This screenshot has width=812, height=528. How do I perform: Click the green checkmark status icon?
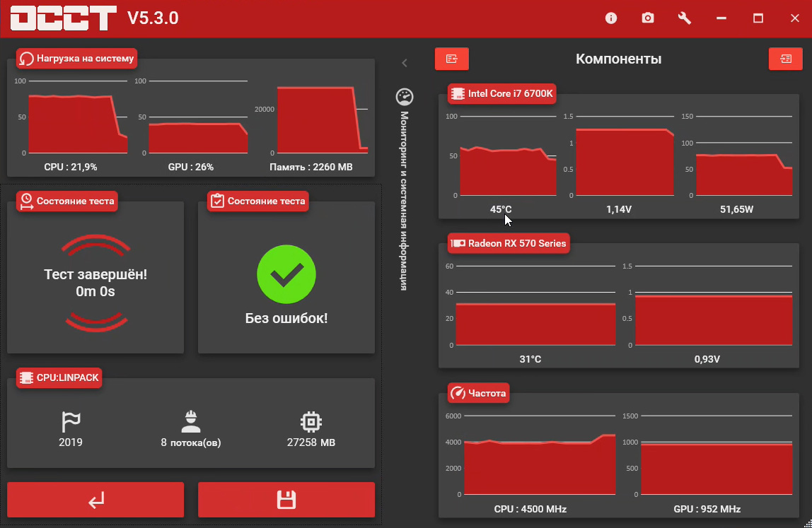(286, 274)
